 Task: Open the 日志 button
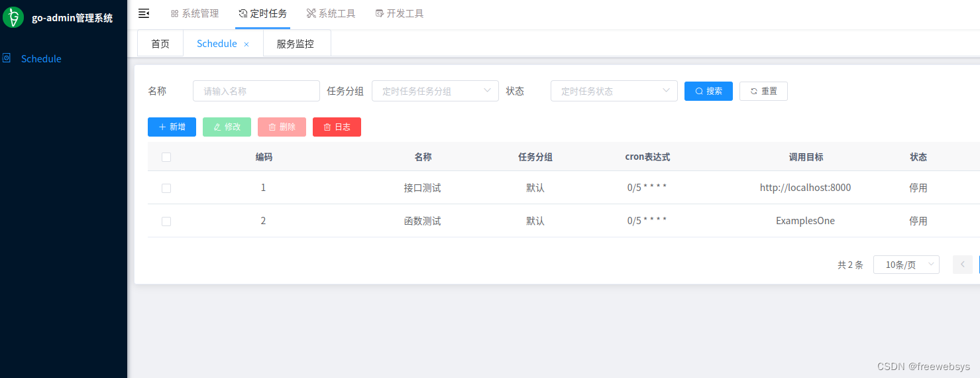337,127
